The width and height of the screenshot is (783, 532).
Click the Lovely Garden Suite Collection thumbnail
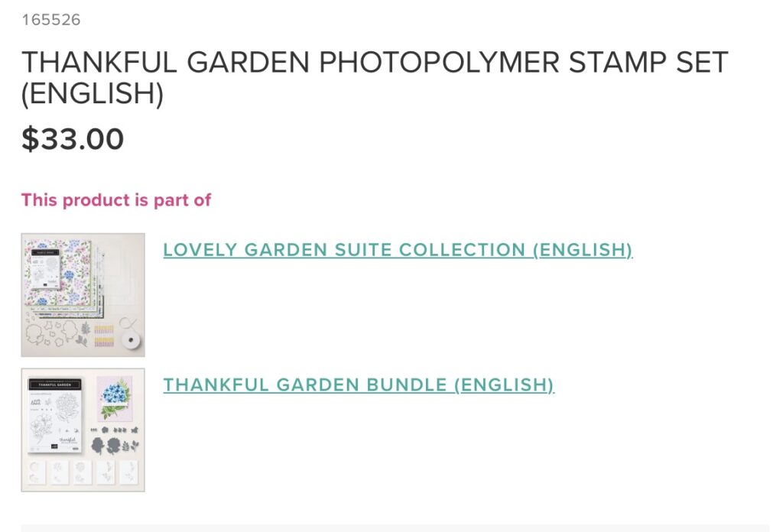(83, 295)
